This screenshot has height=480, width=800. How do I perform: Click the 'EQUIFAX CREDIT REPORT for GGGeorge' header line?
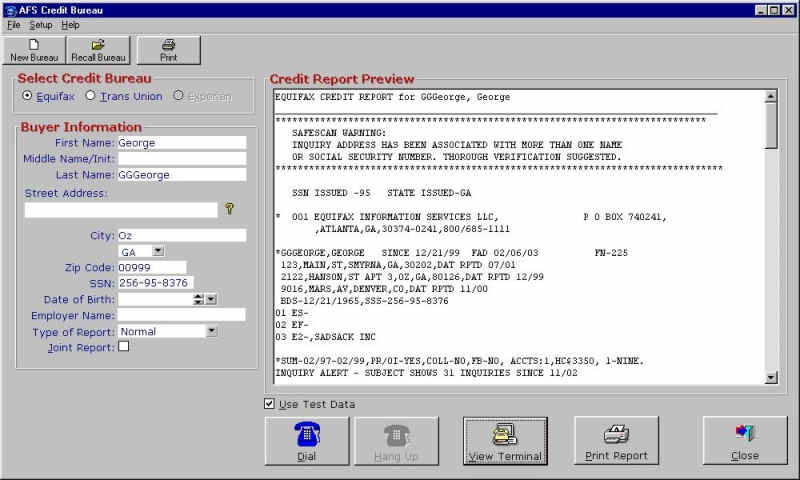coord(392,97)
